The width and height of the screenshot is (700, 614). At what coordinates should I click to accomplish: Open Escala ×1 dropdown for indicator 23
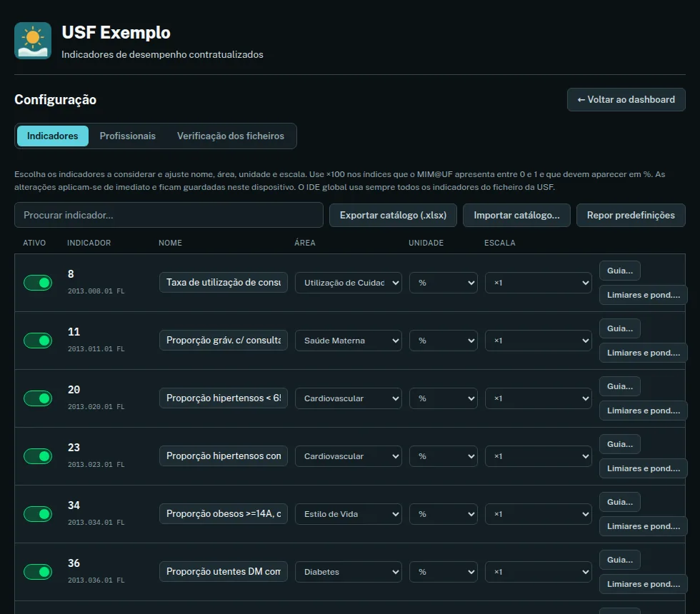coord(539,456)
